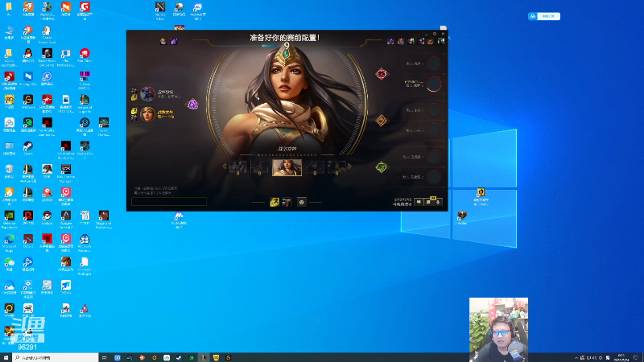
Task: Open This PC desktop icon
Action: coord(9,33)
